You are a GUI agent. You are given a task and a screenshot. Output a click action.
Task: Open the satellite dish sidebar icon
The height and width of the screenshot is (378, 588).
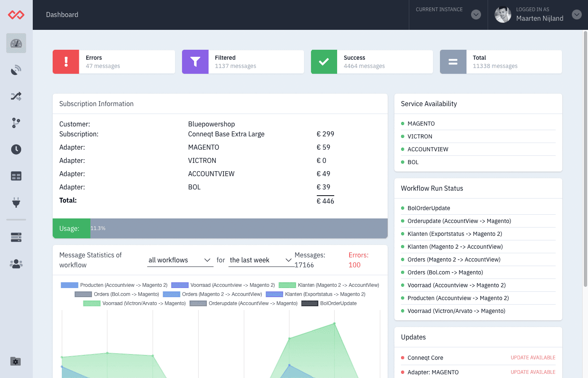coord(16,70)
